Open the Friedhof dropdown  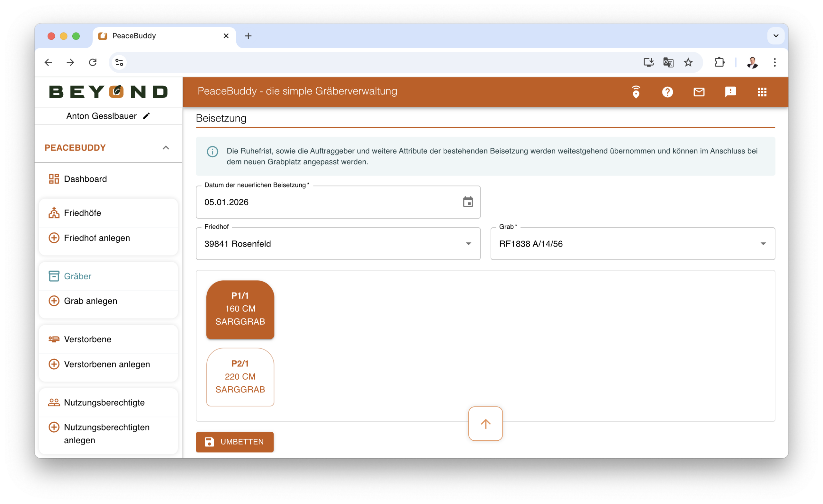point(338,244)
